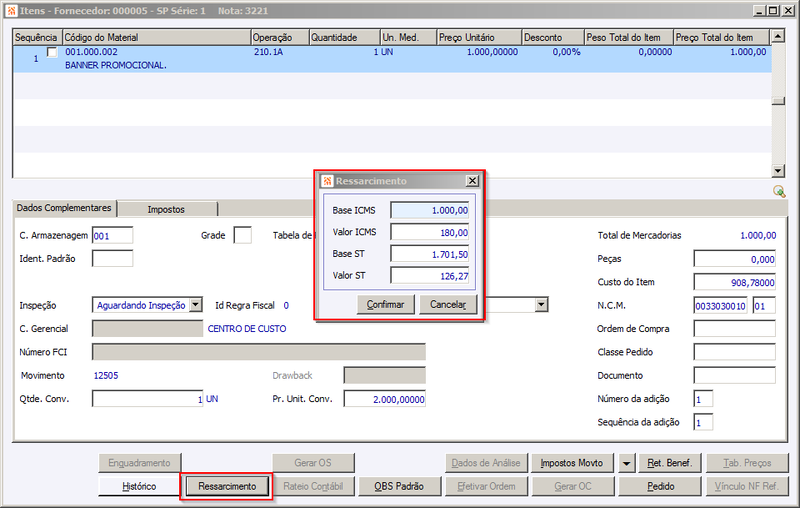This screenshot has height=508, width=800.
Task: Switch to the Impostos tab
Action: 166,209
